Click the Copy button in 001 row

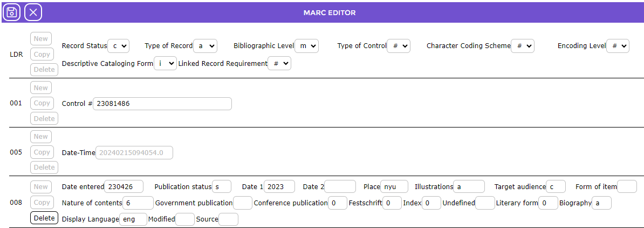click(42, 103)
